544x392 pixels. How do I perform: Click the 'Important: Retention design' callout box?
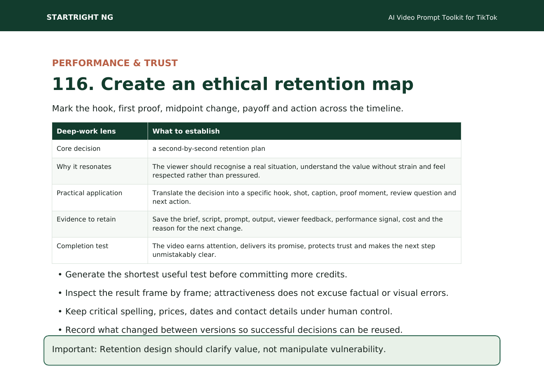pyautogui.click(x=272, y=350)
